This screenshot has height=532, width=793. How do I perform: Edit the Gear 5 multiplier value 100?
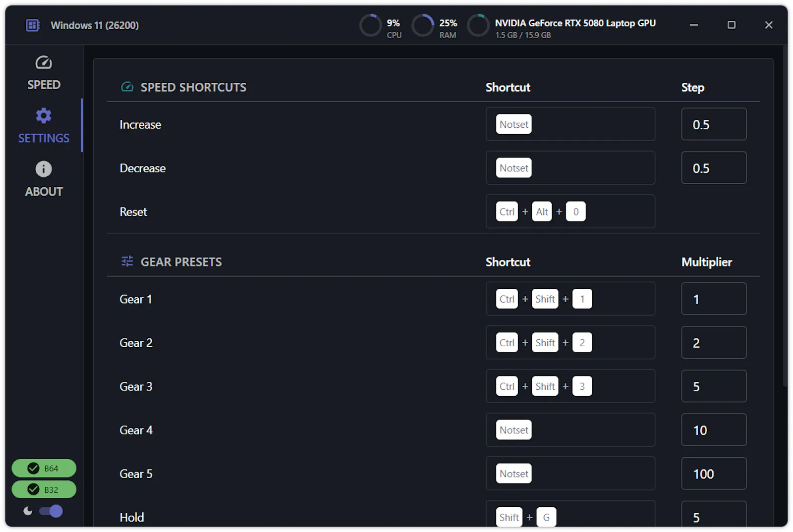coord(714,473)
